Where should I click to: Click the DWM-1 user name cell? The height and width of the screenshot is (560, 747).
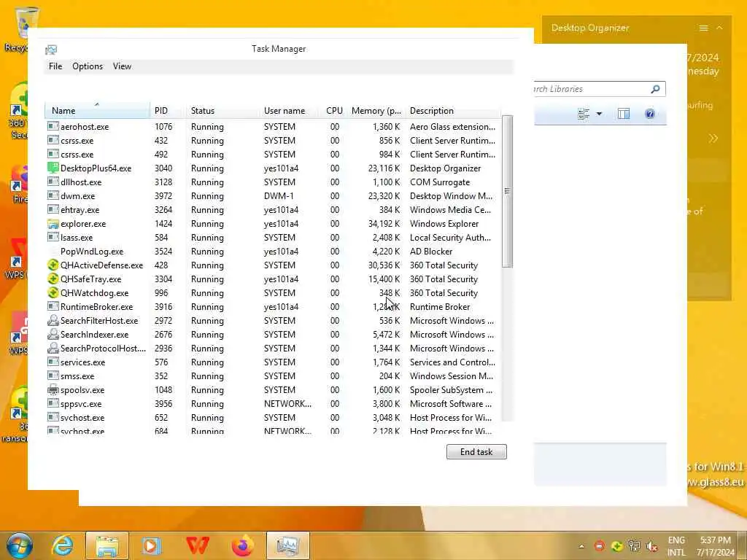point(279,196)
